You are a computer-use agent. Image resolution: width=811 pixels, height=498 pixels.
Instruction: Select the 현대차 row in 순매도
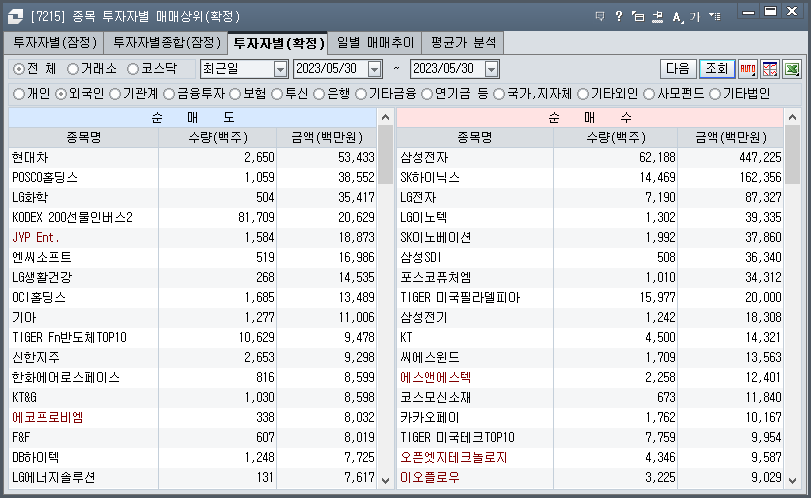192,157
